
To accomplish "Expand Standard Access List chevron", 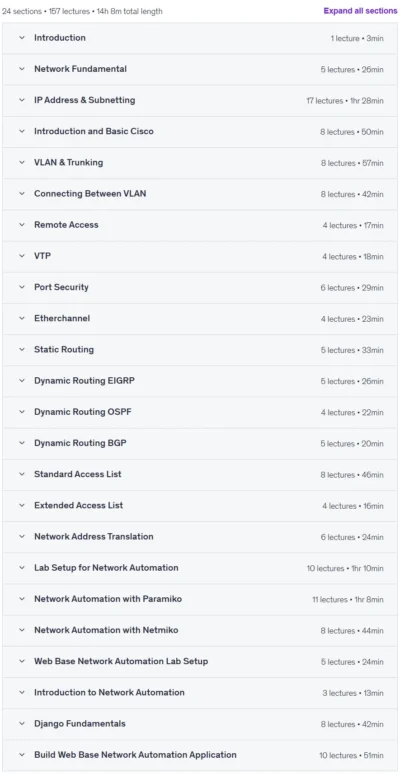I will pos(22,474).
